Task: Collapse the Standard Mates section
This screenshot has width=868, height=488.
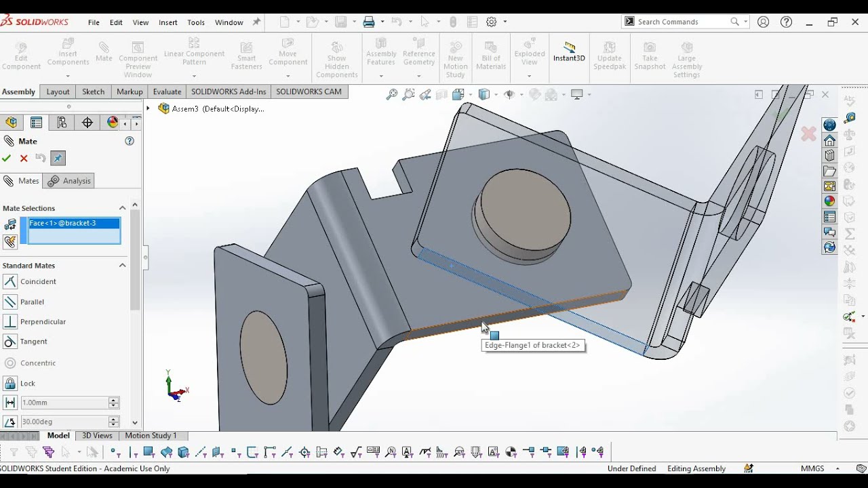Action: coord(122,265)
